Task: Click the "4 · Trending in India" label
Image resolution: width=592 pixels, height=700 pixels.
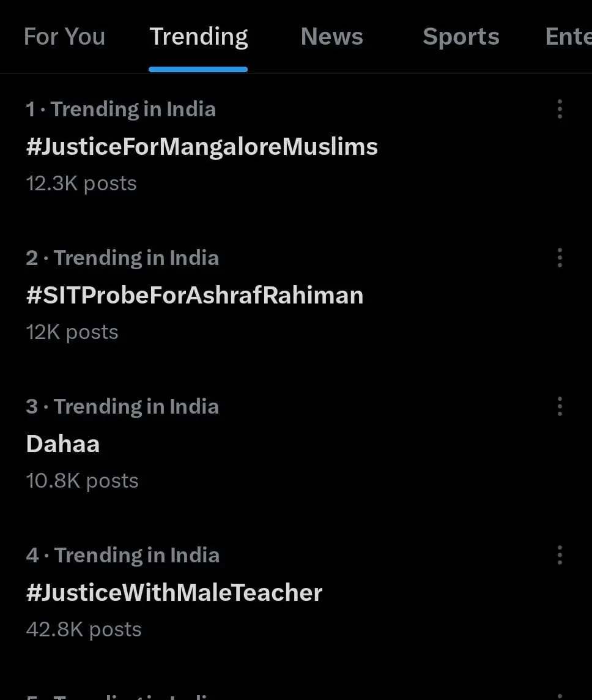Action: coord(123,555)
